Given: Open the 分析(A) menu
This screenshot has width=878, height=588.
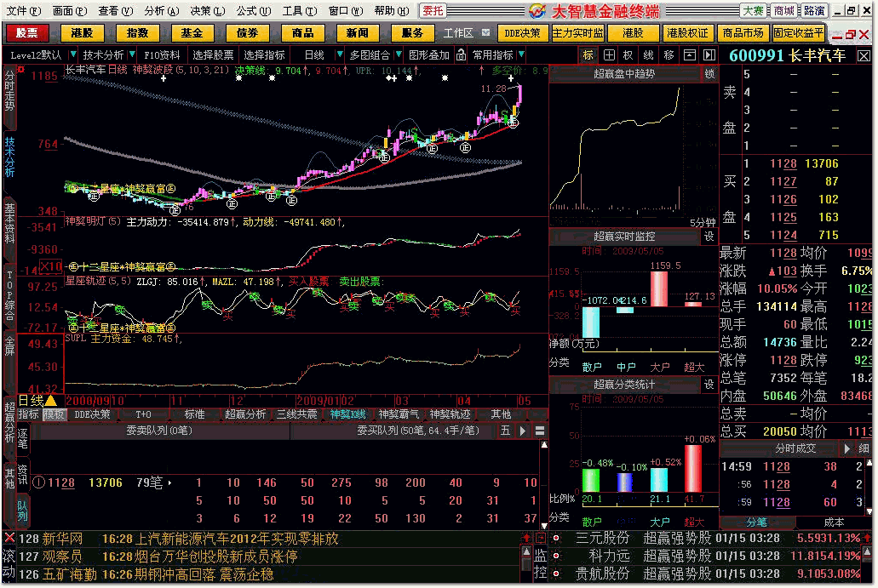Looking at the screenshot, I should [x=162, y=10].
